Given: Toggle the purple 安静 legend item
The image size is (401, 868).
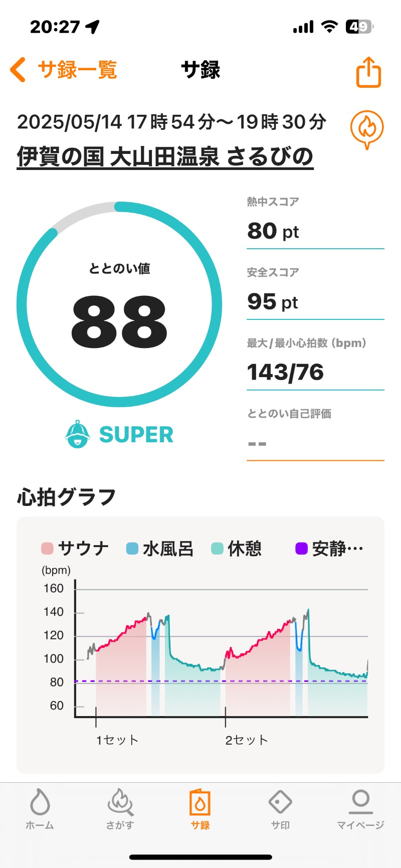Looking at the screenshot, I should 329,549.
